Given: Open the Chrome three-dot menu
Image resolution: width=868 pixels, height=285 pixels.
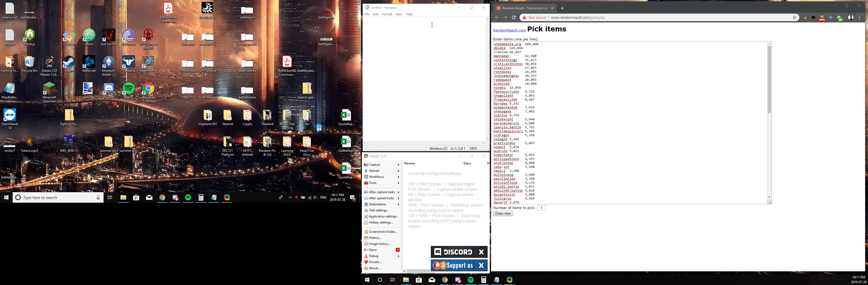Looking at the screenshot, I should [x=860, y=18].
